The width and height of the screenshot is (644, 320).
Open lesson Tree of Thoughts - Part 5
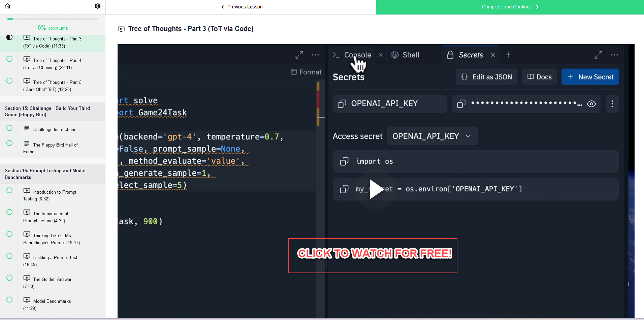(53, 86)
